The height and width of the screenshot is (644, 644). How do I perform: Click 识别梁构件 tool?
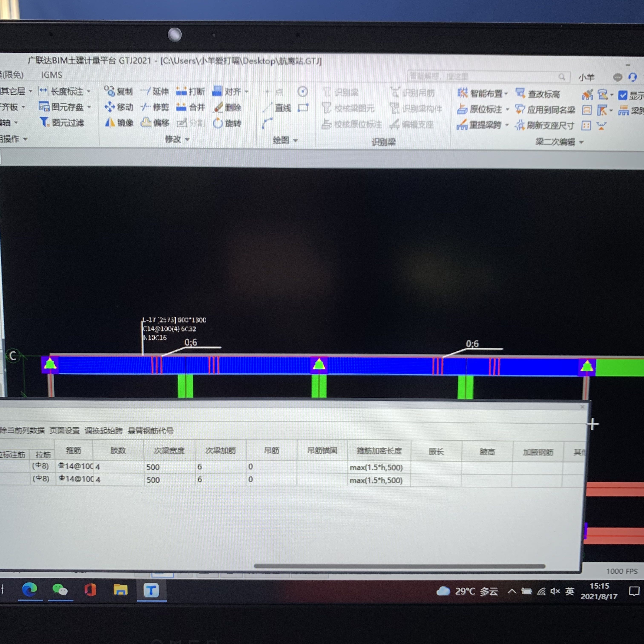coord(416,109)
